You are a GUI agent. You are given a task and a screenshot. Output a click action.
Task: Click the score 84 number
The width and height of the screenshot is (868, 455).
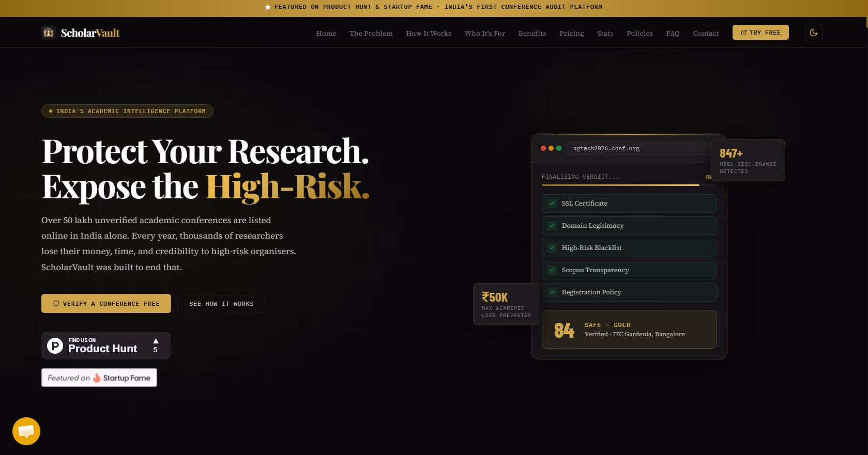[x=564, y=330]
